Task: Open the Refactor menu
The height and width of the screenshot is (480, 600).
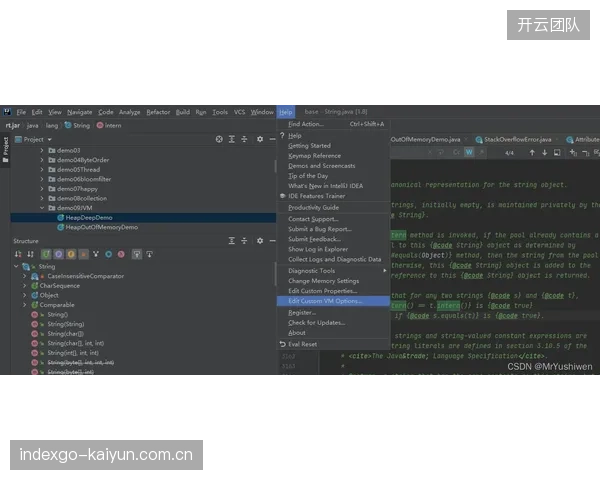Action: coord(158,112)
